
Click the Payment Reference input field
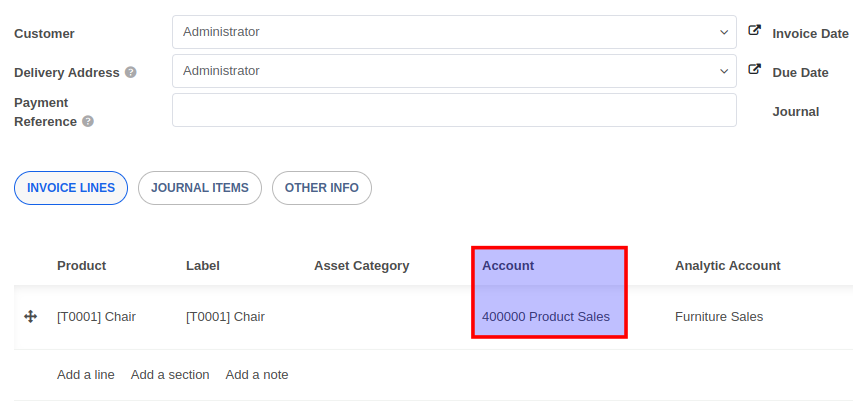pyautogui.click(x=454, y=110)
